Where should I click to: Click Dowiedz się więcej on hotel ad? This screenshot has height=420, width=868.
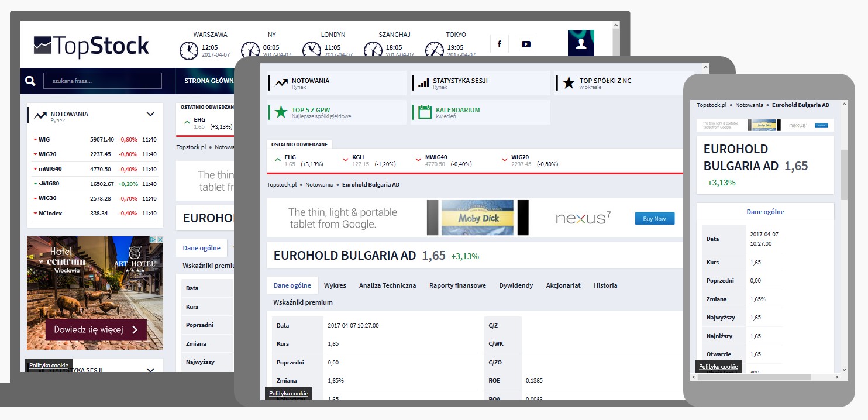(96, 330)
